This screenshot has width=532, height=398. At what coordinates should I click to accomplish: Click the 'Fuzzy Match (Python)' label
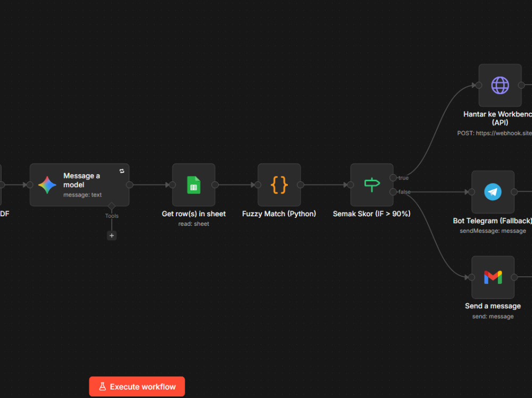pyautogui.click(x=279, y=214)
